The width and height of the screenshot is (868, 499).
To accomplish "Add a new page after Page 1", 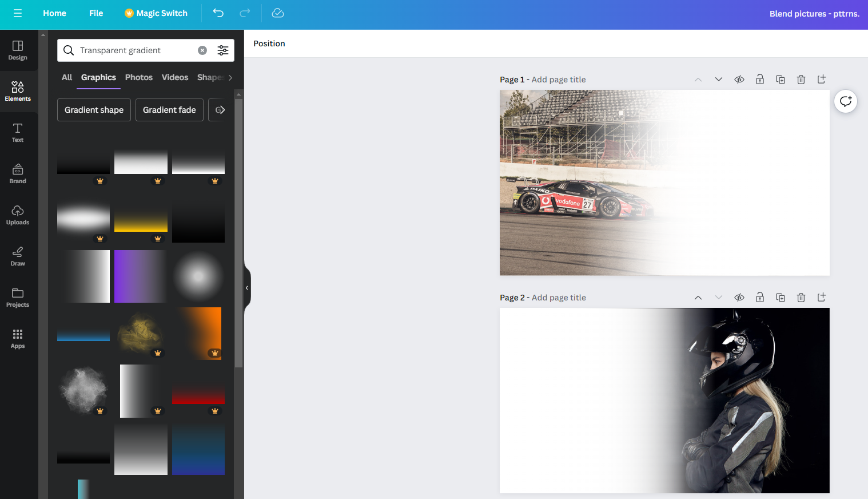I will click(x=822, y=80).
